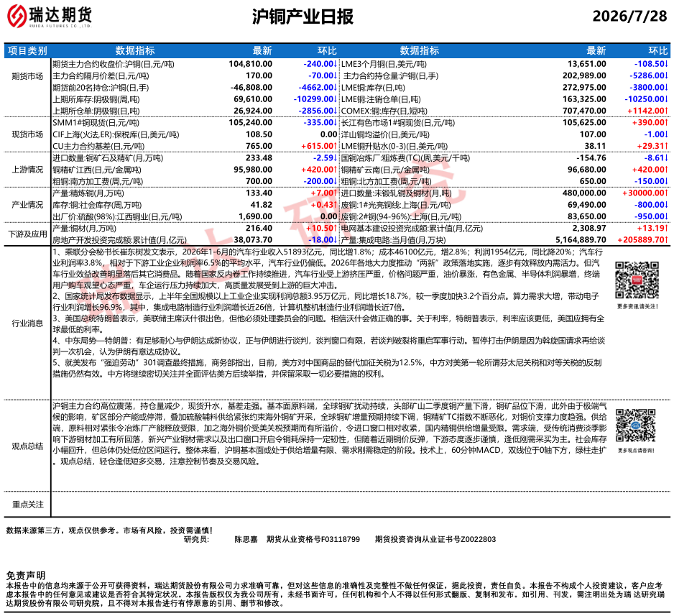674x616 pixels.
Task: Click the value 38.11 for LME铜升贴水
Action: [x=596, y=146]
